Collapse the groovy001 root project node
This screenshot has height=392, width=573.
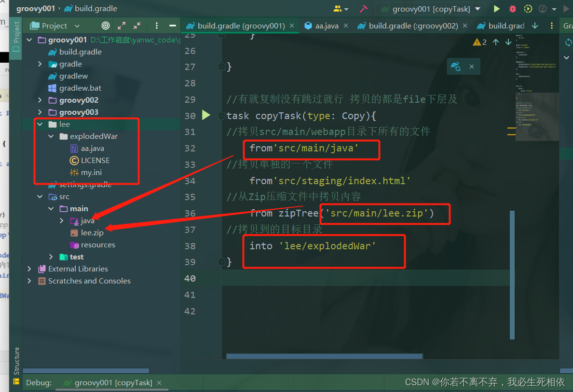tap(29, 40)
